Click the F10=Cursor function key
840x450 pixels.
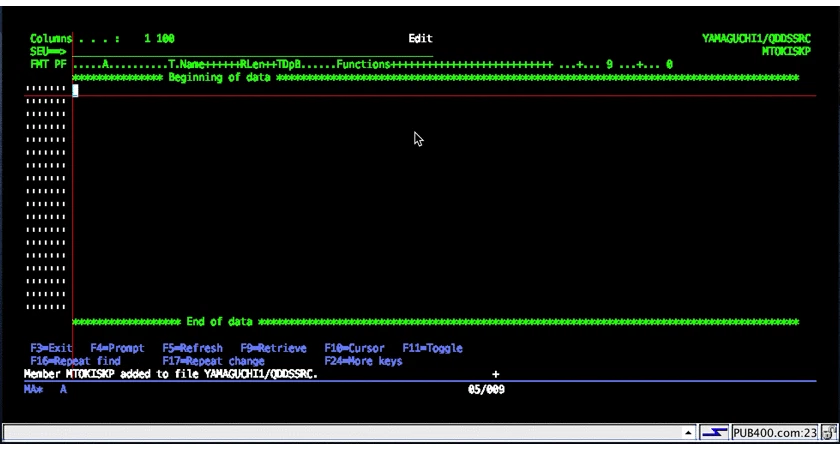point(354,348)
